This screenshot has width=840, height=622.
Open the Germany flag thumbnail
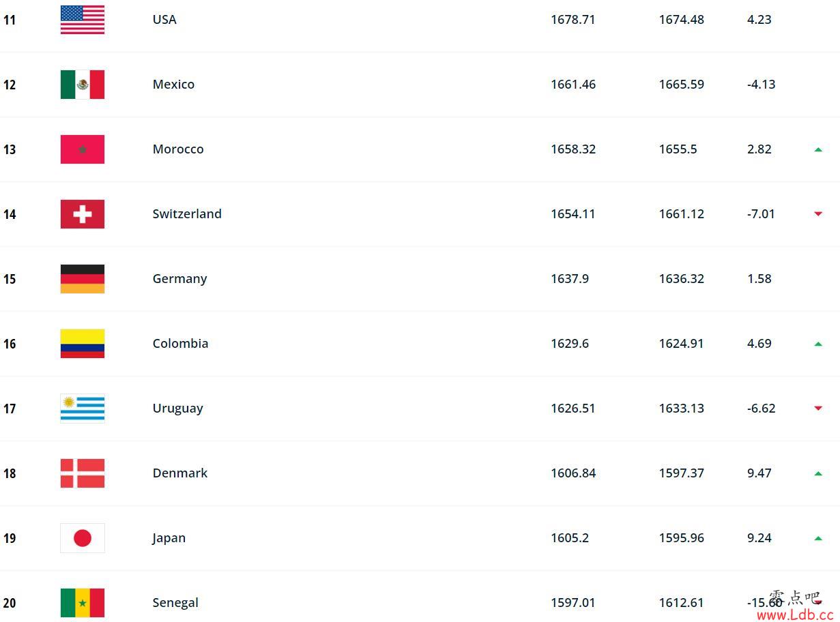pos(83,279)
